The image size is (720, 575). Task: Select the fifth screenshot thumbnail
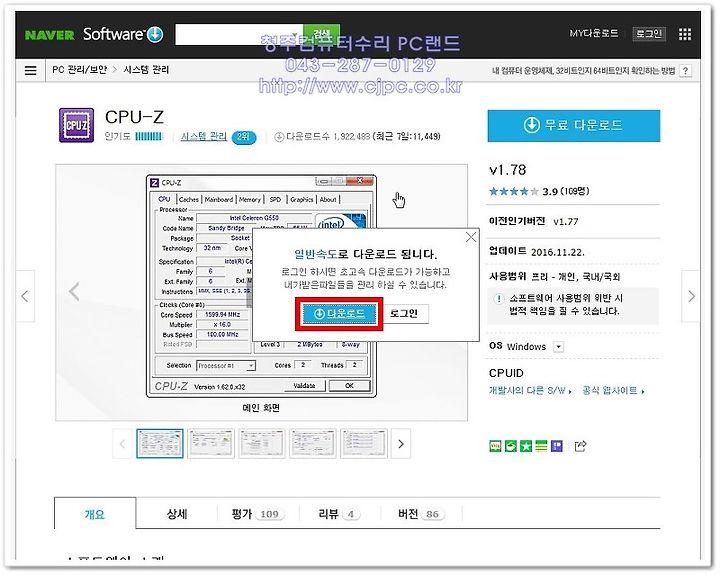[364, 444]
